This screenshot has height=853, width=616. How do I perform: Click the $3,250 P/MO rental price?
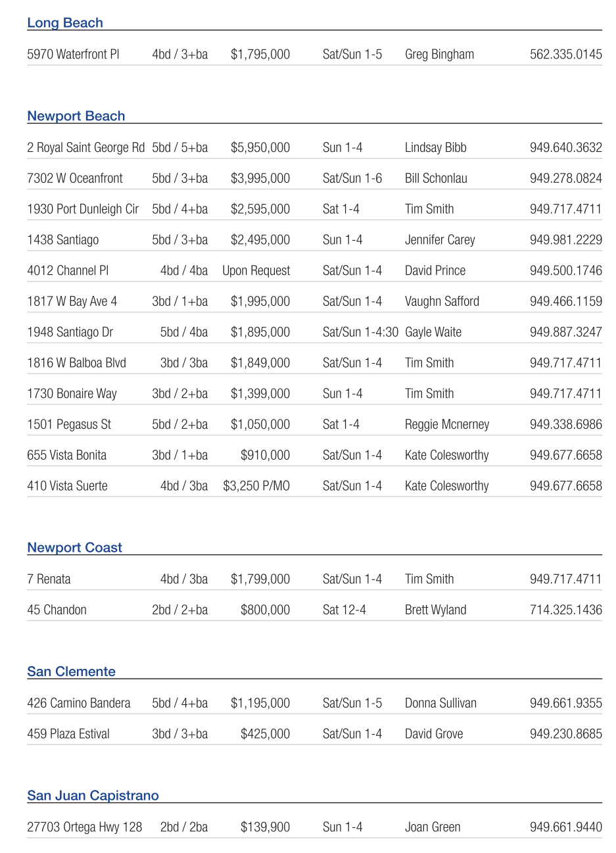256,486
